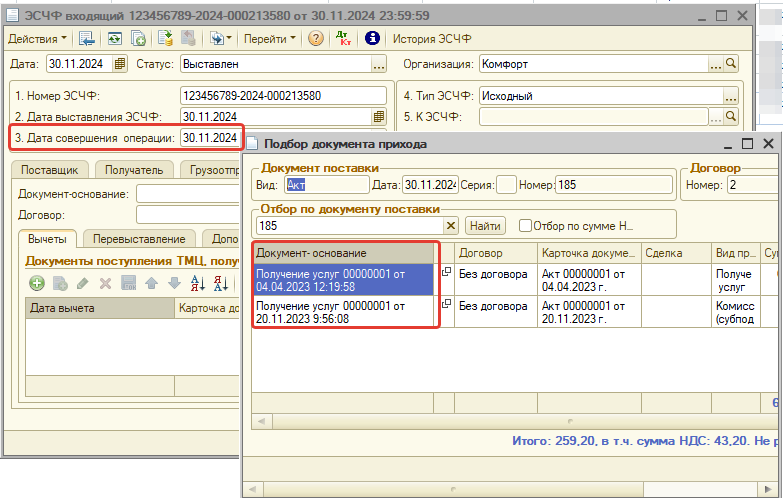Switch to the Поставщик tab
This screenshot has height=498, width=783.
point(49,170)
